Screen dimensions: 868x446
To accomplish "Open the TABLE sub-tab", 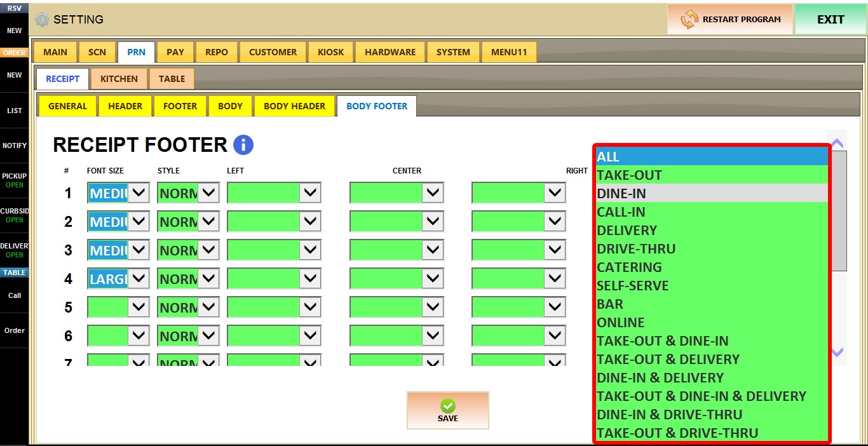I will pyautogui.click(x=172, y=79).
